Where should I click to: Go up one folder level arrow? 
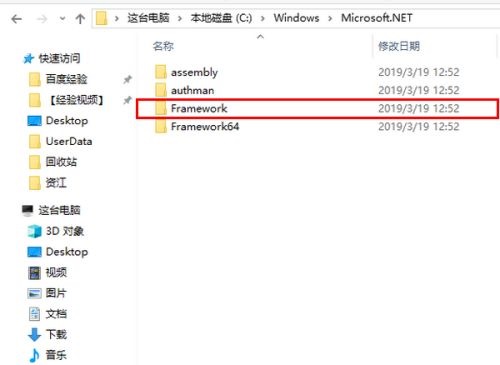tap(80, 19)
